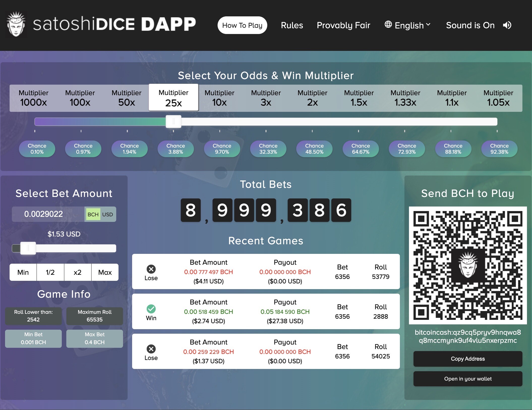This screenshot has width=532, height=410.
Task: Click the Min Bet 0.001 BCH box
Action: click(33, 339)
